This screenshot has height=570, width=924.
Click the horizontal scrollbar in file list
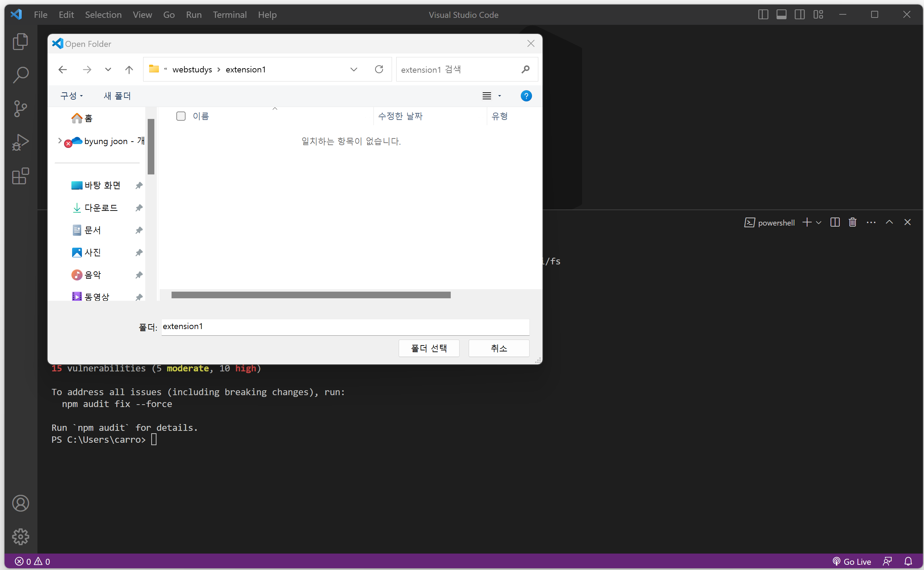click(x=310, y=295)
